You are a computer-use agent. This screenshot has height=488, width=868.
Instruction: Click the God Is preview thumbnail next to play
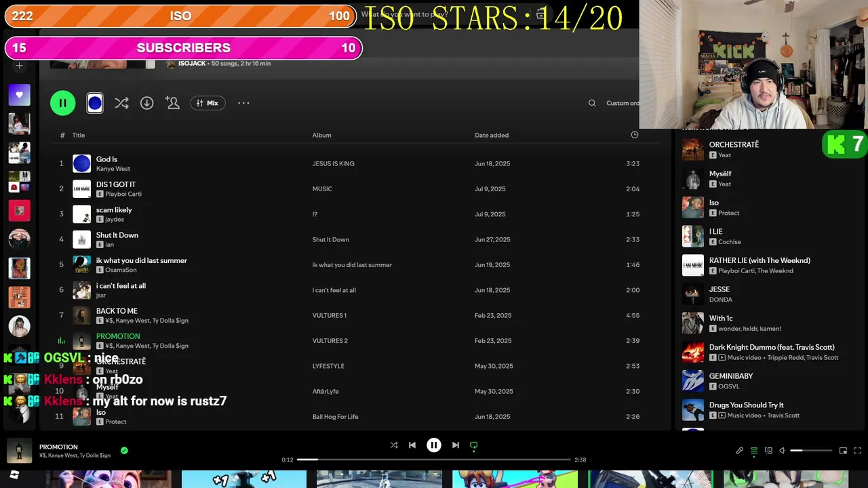(95, 103)
